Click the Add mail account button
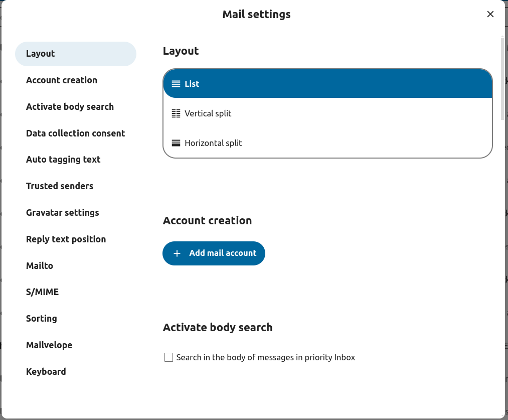 point(214,253)
